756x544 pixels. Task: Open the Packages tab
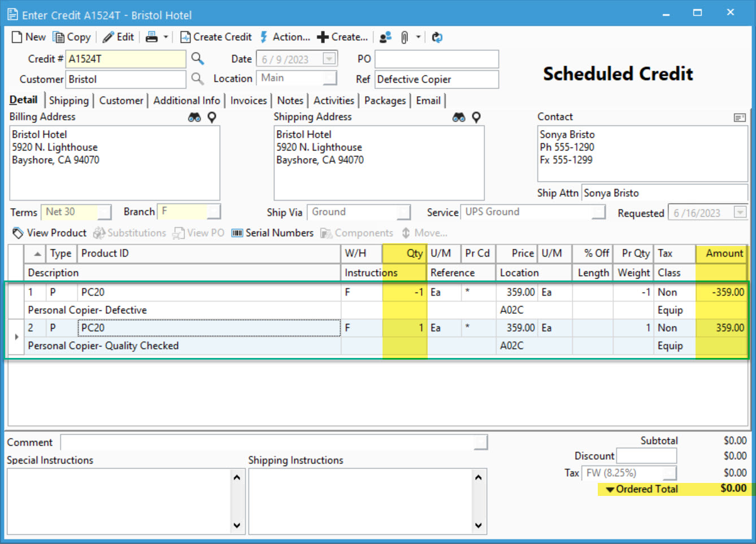pos(385,100)
